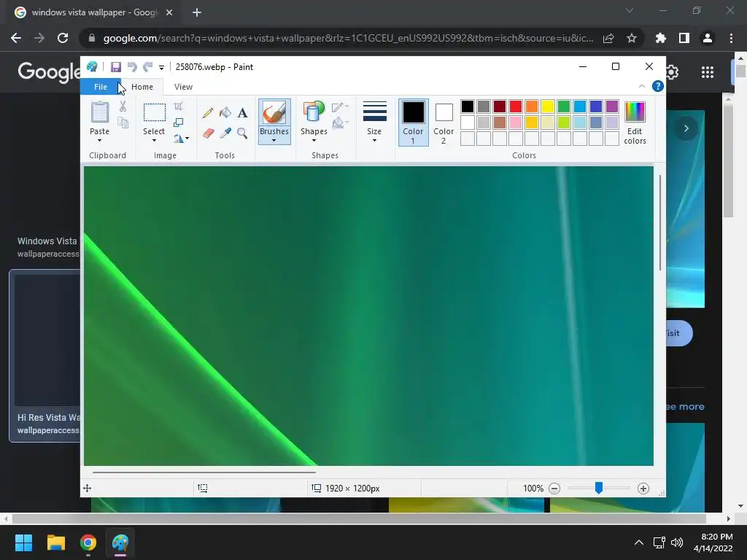Click Chrome side panel icon
Viewport: 747px width, 560px height.
pyautogui.click(x=684, y=38)
